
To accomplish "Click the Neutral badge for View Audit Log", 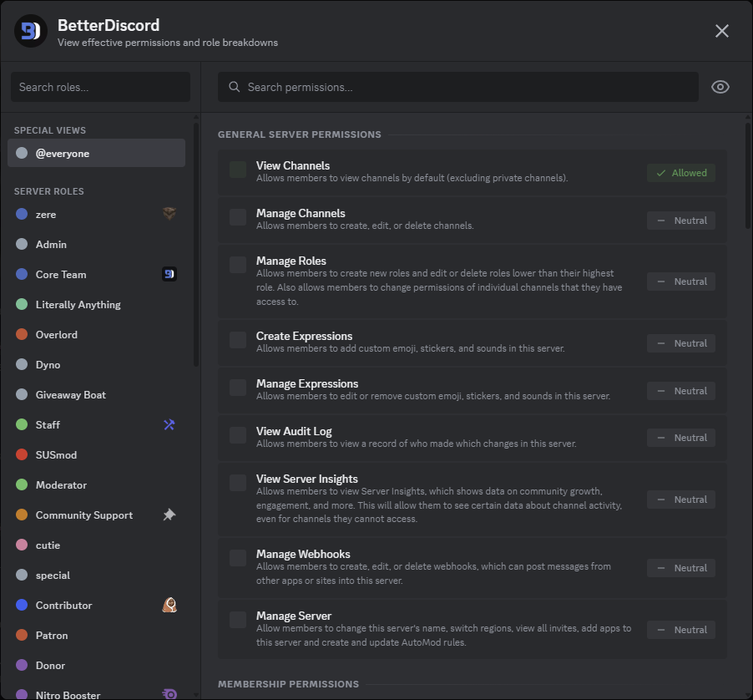I will click(x=681, y=438).
